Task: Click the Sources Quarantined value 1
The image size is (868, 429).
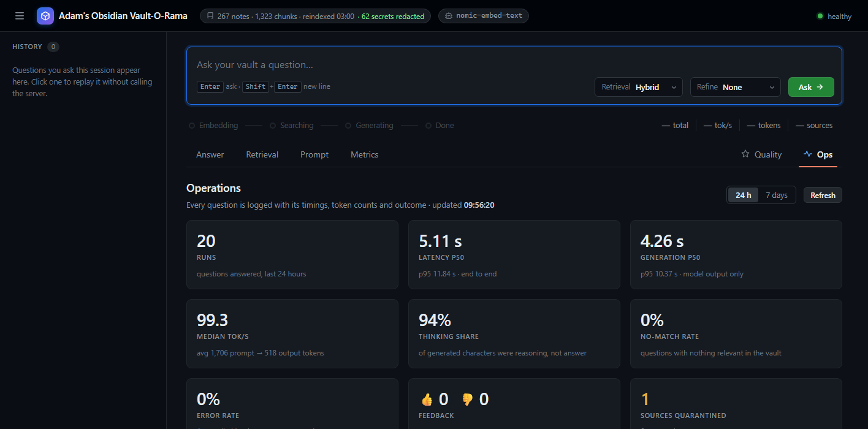Action: (x=645, y=399)
